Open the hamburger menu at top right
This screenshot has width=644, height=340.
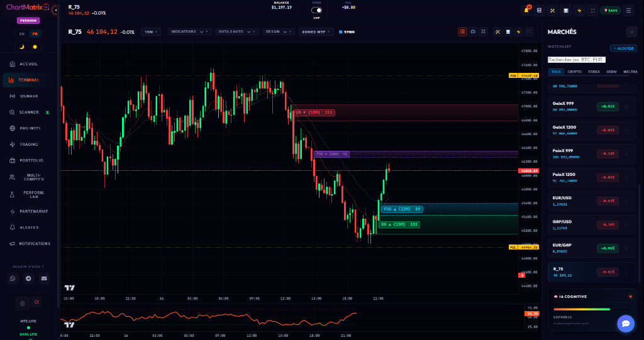coord(628,10)
